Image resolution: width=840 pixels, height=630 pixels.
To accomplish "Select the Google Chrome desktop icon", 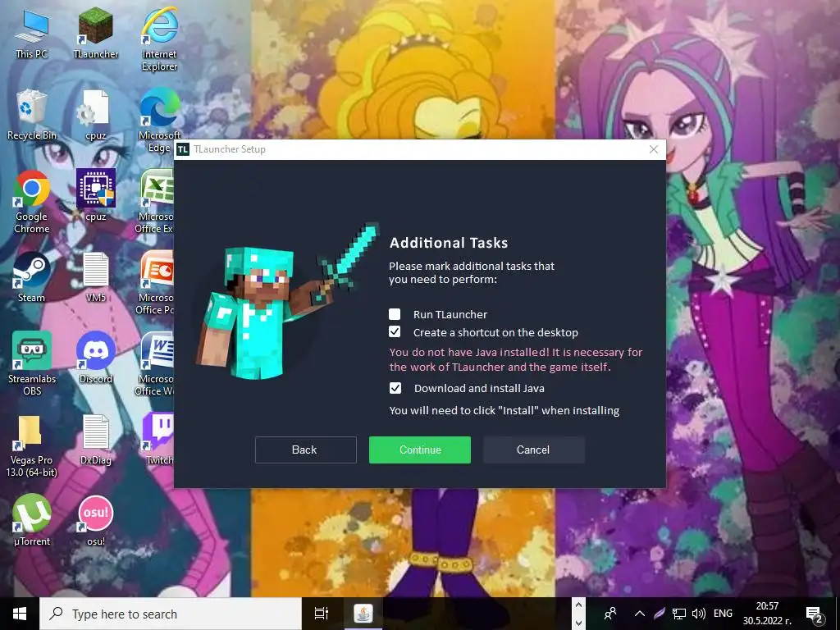I will point(32,203).
